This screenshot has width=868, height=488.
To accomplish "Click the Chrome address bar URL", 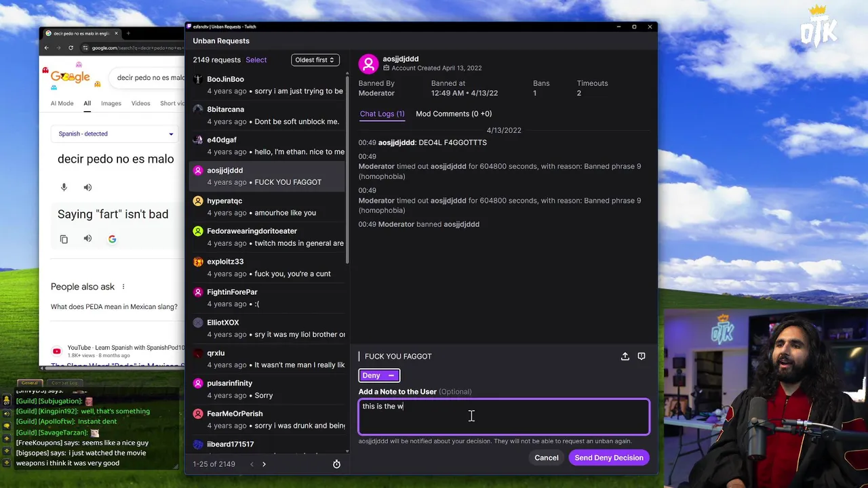I will [138, 47].
